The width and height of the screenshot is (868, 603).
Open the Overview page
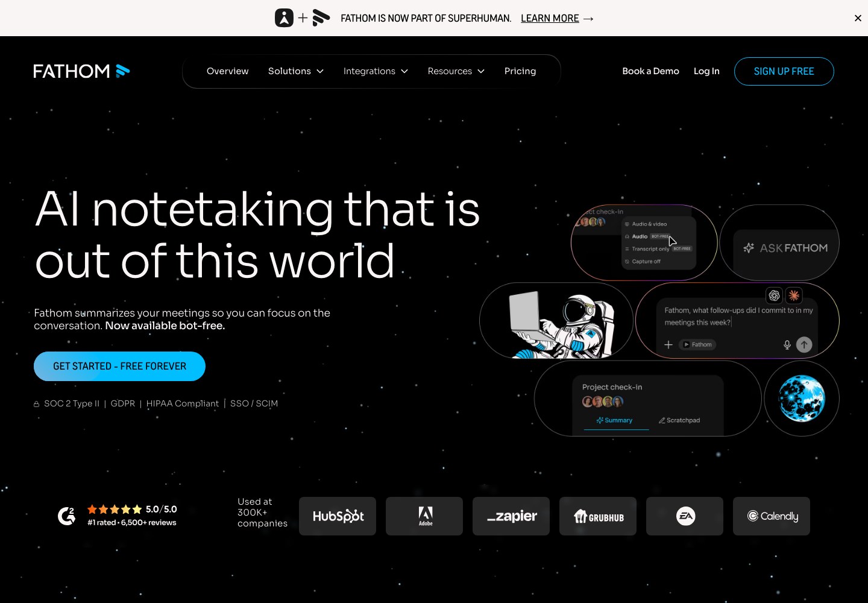(x=227, y=71)
